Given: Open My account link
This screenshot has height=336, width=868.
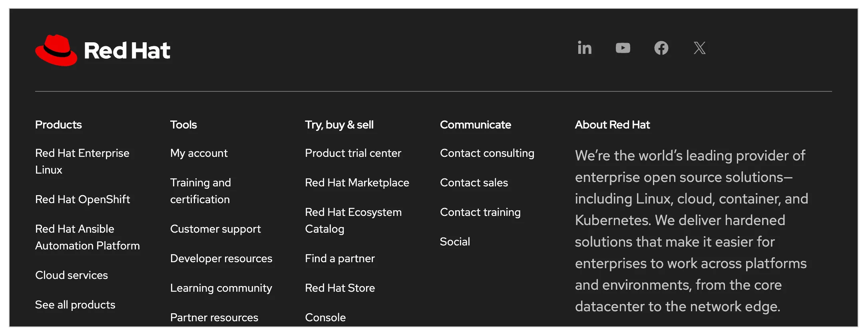Looking at the screenshot, I should (199, 153).
